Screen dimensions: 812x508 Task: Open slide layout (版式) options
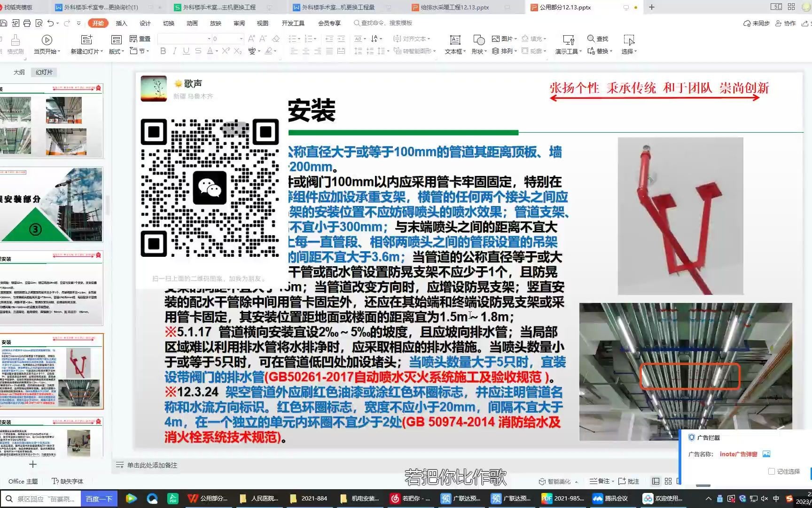coord(116,44)
